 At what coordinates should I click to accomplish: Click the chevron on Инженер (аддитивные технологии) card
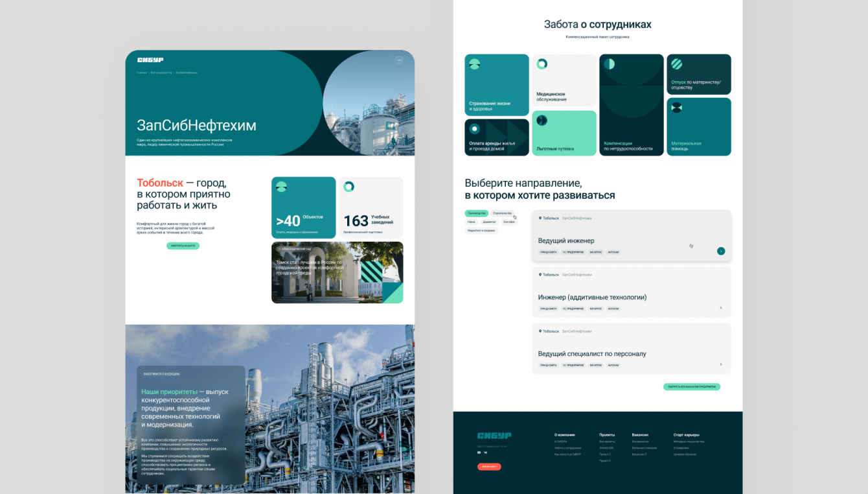[721, 308]
